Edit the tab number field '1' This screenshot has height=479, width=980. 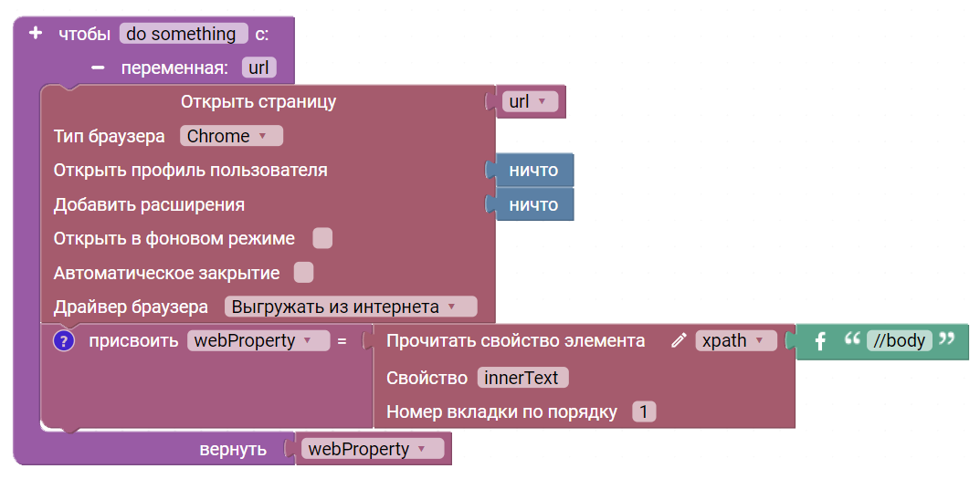click(645, 412)
